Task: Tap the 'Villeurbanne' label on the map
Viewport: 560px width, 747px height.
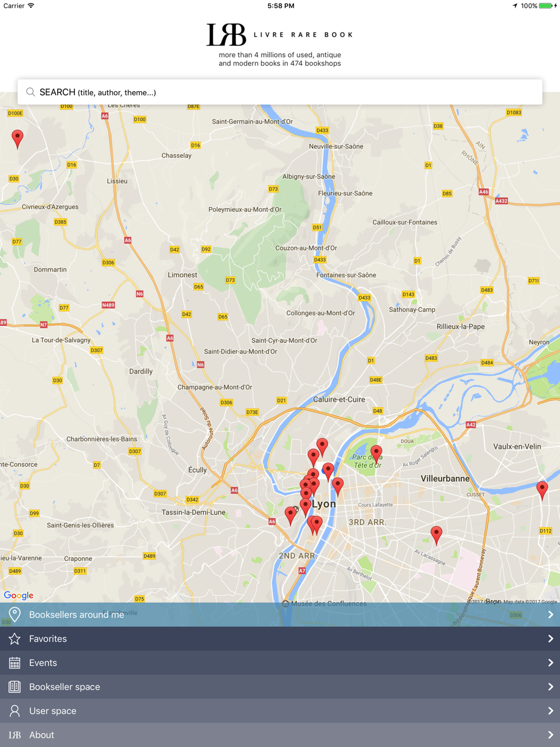Action: point(445,479)
